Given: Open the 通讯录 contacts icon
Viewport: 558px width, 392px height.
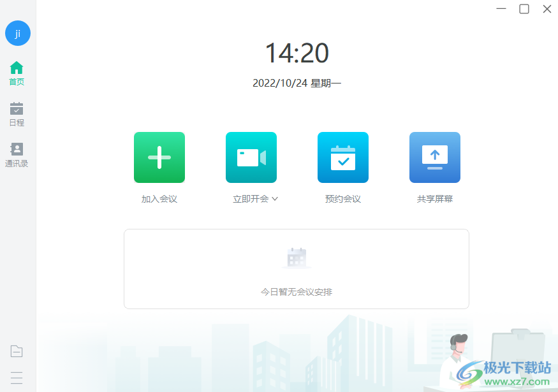Looking at the screenshot, I should (x=17, y=149).
